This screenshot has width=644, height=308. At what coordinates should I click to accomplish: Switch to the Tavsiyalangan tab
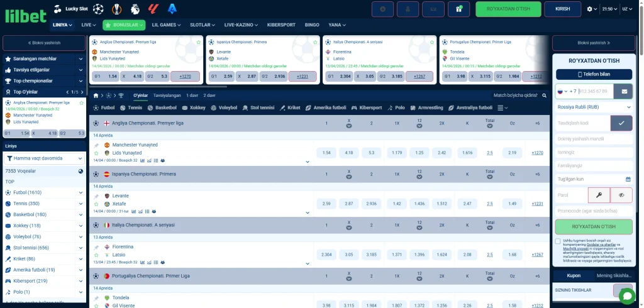click(167, 96)
